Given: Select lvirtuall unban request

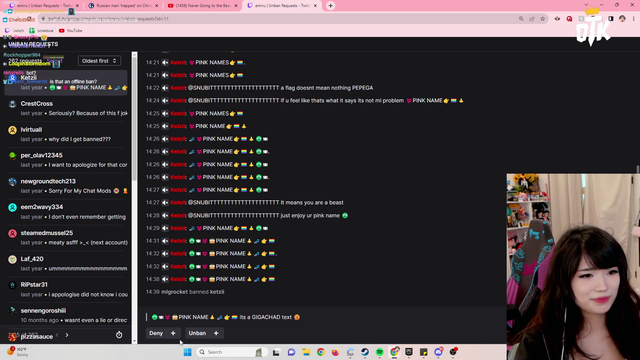Looking at the screenshot, I should [x=67, y=134].
